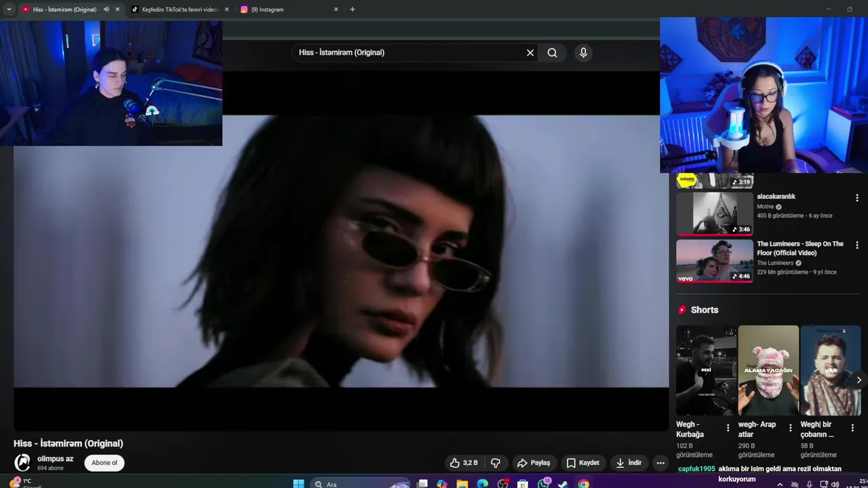Open the alacakaranlık video title

[776, 197]
